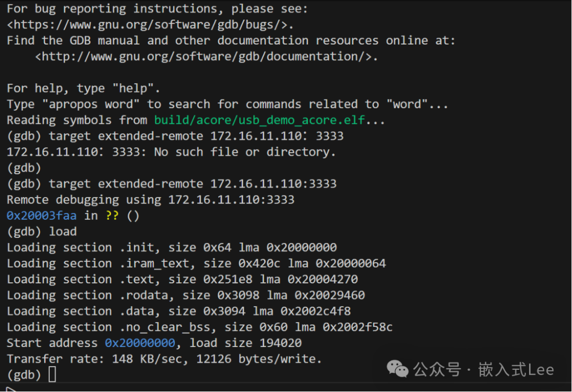The width and height of the screenshot is (572, 392).
Task: Click the partially visible icon at bottom-left corner
Action: click(x=11, y=389)
